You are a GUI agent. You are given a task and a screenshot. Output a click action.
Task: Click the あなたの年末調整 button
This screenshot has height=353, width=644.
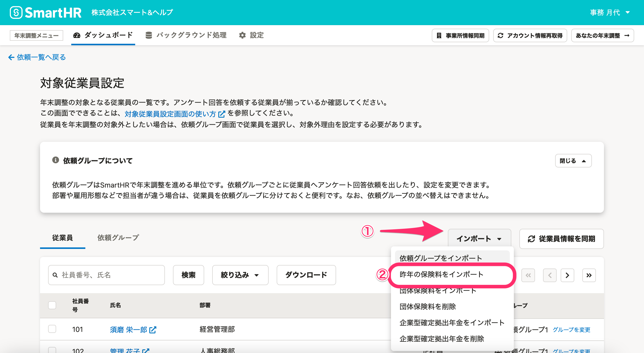point(603,35)
